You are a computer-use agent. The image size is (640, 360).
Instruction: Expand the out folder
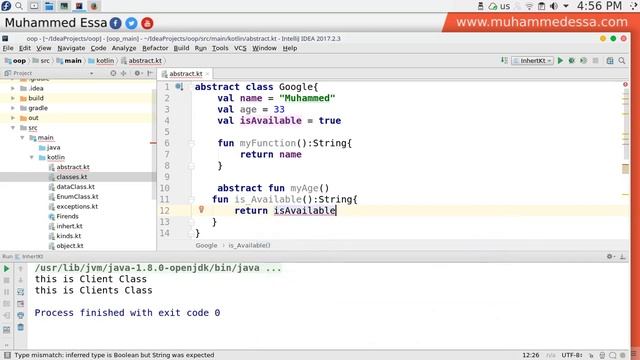[x=13, y=118]
